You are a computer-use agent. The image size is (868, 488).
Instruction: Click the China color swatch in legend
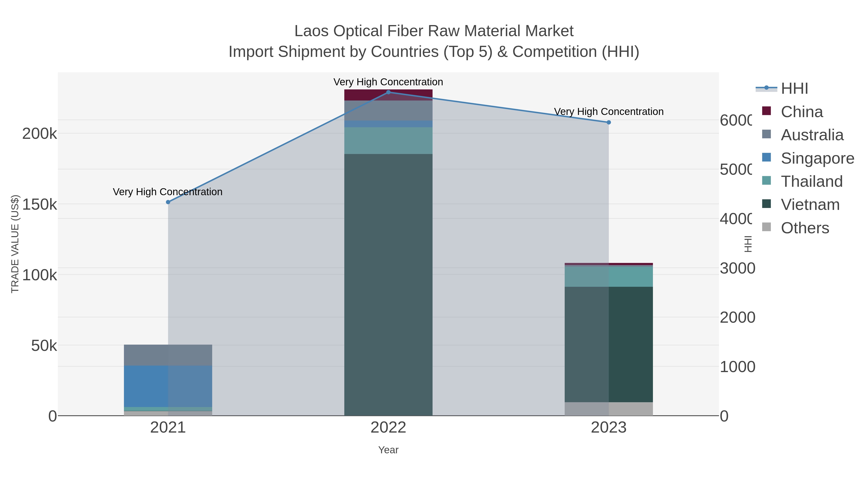(766, 111)
